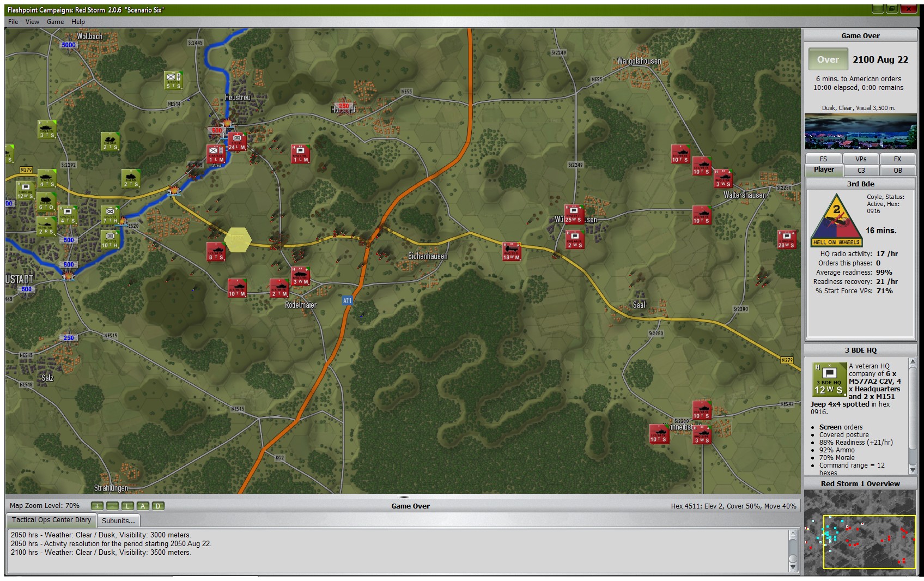
Task: Switch to the FS tab
Action: tap(823, 159)
